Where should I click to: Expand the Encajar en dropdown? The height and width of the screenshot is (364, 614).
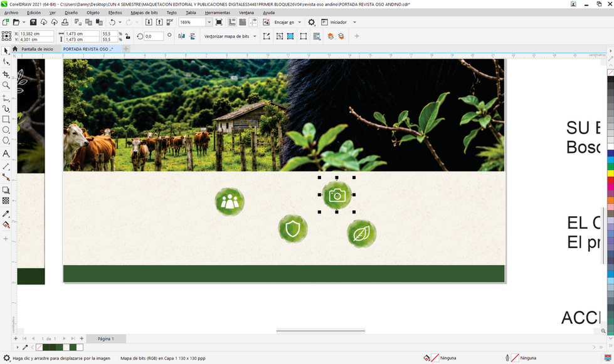pyautogui.click(x=300, y=23)
